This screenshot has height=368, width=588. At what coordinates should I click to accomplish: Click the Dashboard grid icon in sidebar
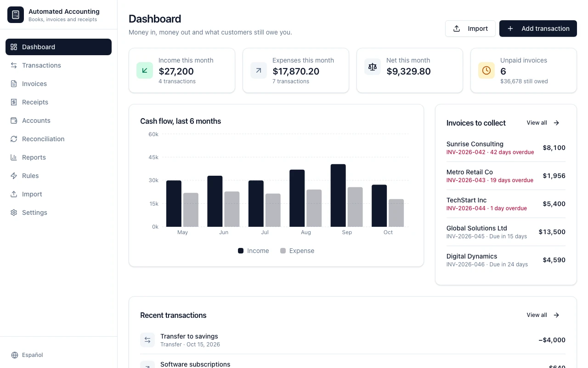14,47
